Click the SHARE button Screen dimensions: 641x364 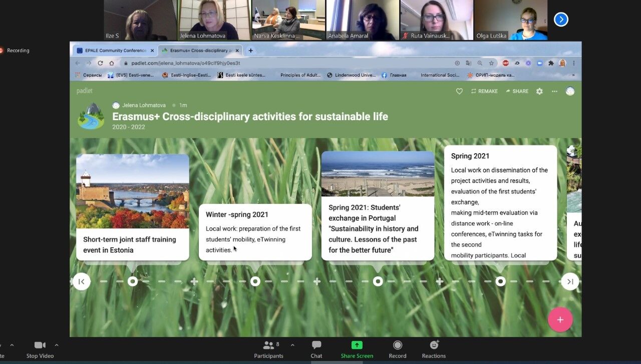pyautogui.click(x=517, y=91)
